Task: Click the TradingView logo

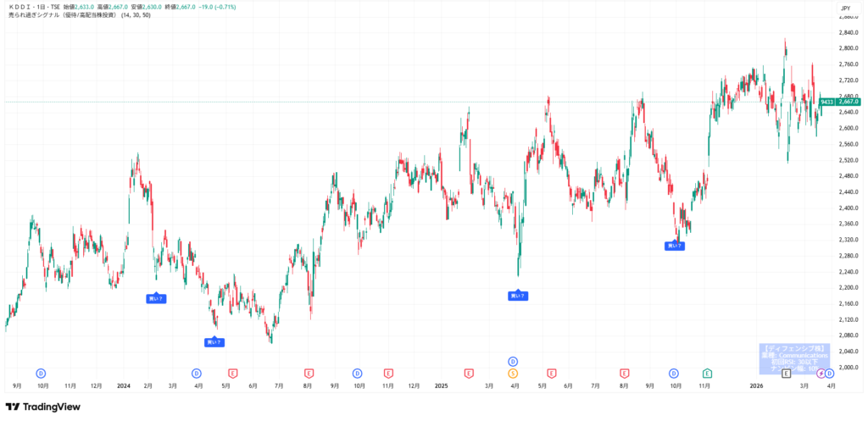Action: point(42,407)
